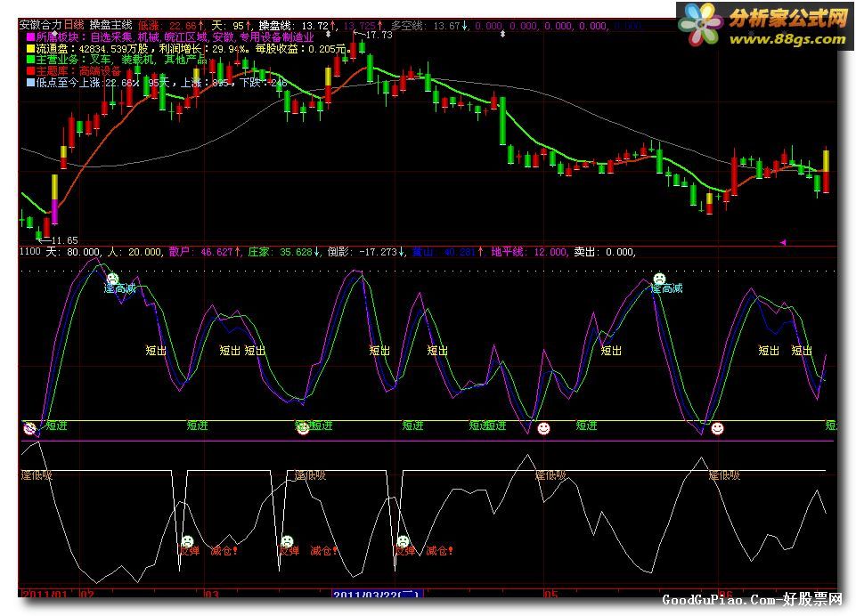Click the 天: 95 value in top header
Image resolution: width=856 pixels, height=616 pixels.
tap(228, 26)
